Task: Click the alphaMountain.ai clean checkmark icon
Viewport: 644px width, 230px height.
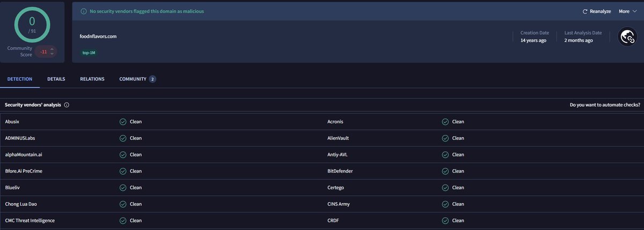Action: tap(123, 154)
